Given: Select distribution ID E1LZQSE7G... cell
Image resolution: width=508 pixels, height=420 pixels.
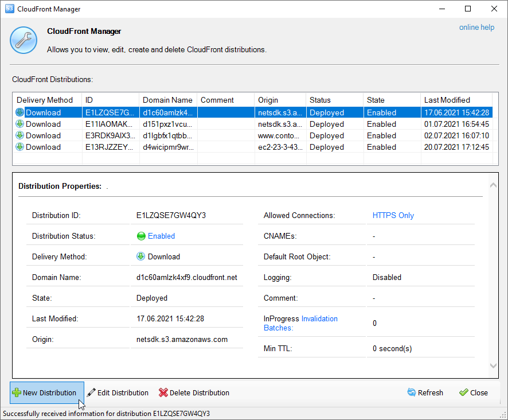Looking at the screenshot, I should coord(111,112).
